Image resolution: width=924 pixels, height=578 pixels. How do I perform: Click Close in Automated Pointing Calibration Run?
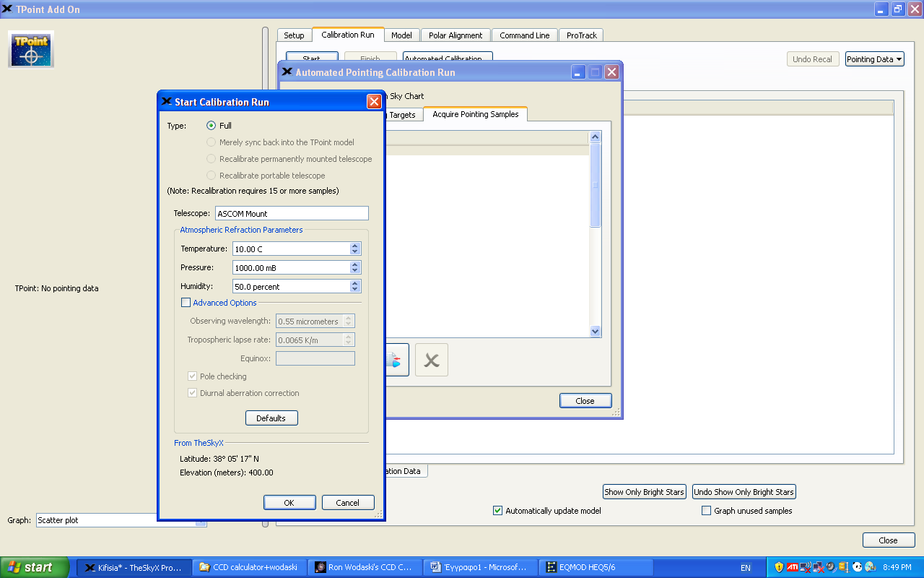585,401
